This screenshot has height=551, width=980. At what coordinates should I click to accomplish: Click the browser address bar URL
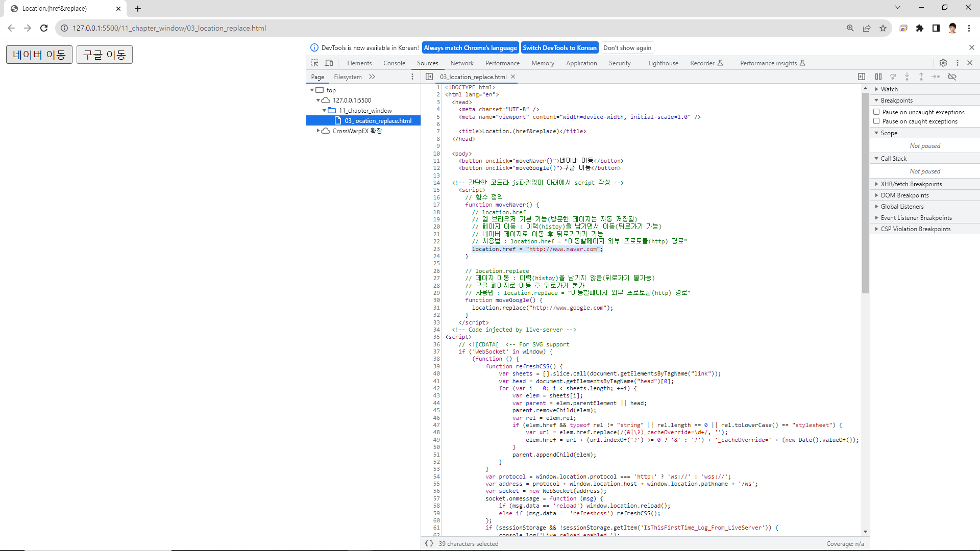pos(169,28)
